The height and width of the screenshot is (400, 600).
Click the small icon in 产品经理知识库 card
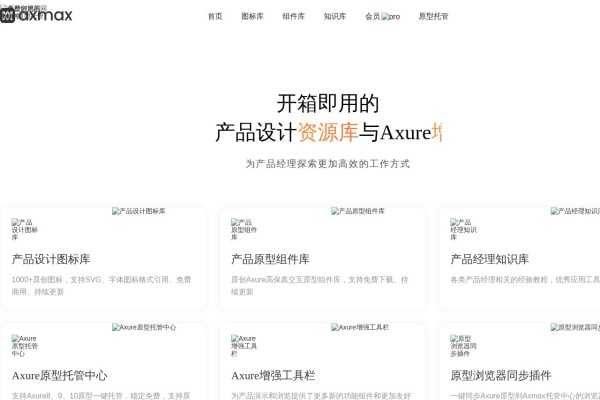(463, 229)
